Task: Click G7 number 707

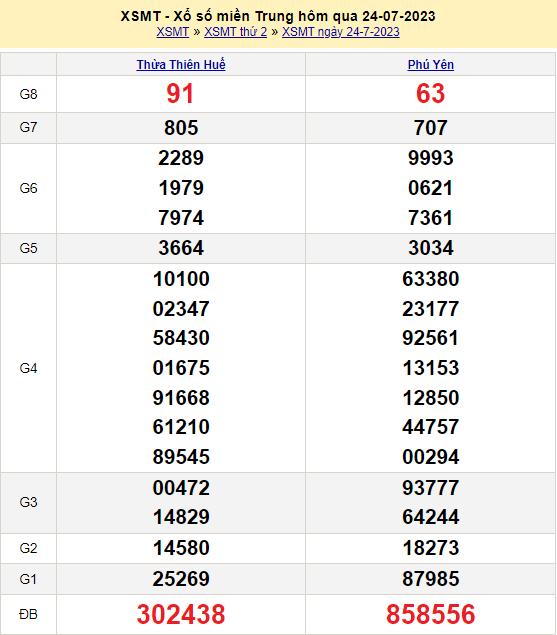Action: (431, 128)
